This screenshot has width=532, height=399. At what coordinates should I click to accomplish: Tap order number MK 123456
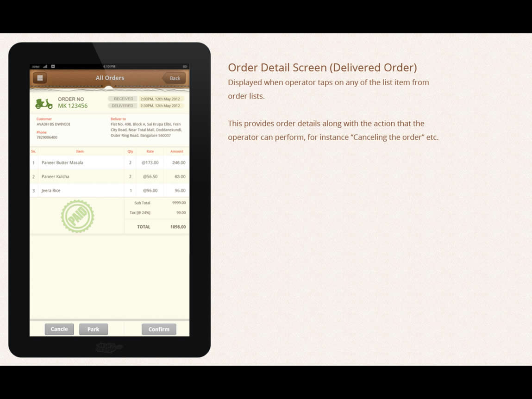point(73,106)
